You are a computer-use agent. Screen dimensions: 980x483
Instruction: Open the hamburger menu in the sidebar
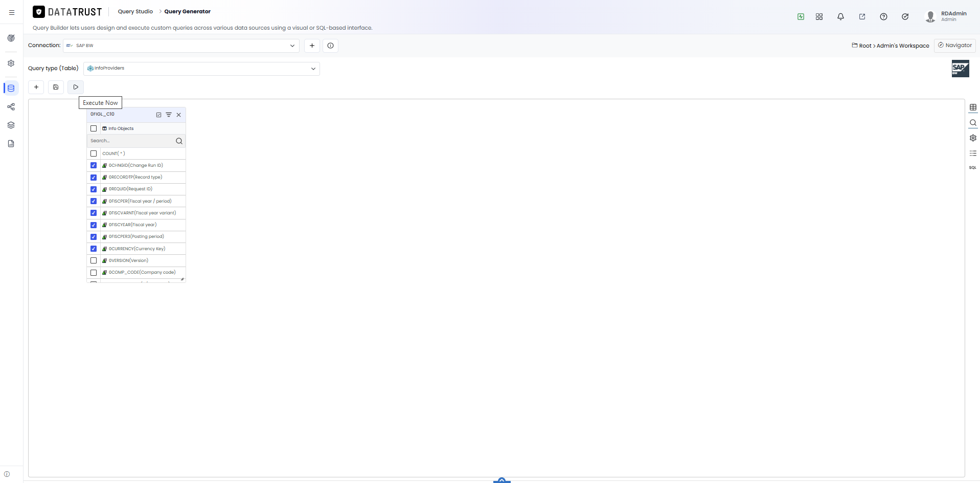click(11, 12)
